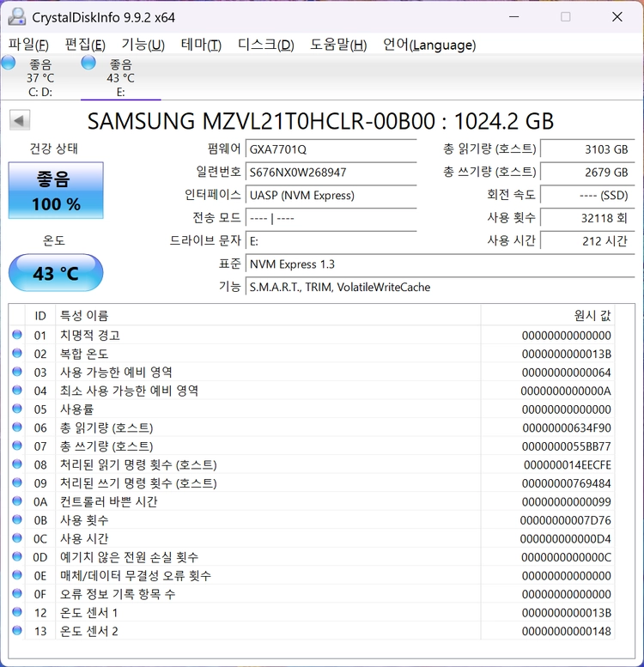This screenshot has height=667, width=644.
Task: Click rotation rate value ---- (SSD)
Action: tap(587, 195)
